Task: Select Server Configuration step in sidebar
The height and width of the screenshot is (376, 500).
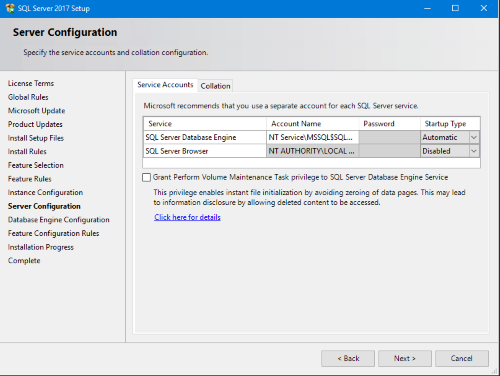Action: point(44,206)
